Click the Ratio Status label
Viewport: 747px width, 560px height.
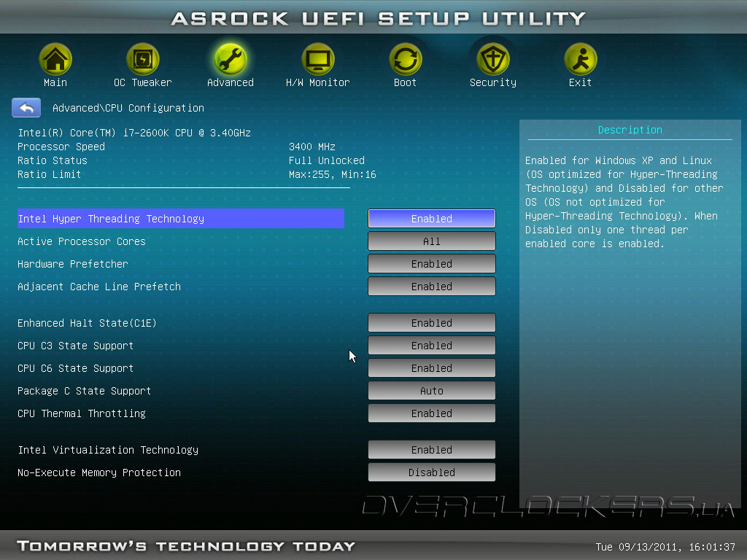coord(53,160)
